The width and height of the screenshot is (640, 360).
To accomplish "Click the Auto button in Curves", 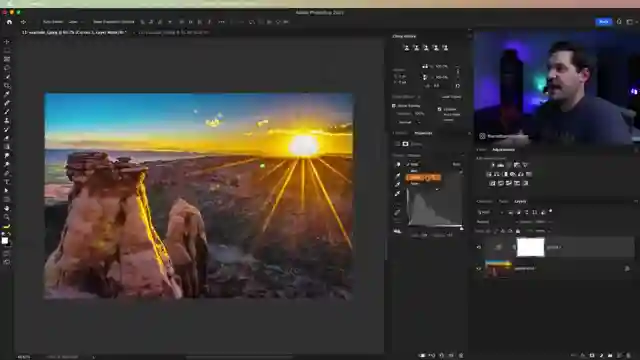I will 456,164.
